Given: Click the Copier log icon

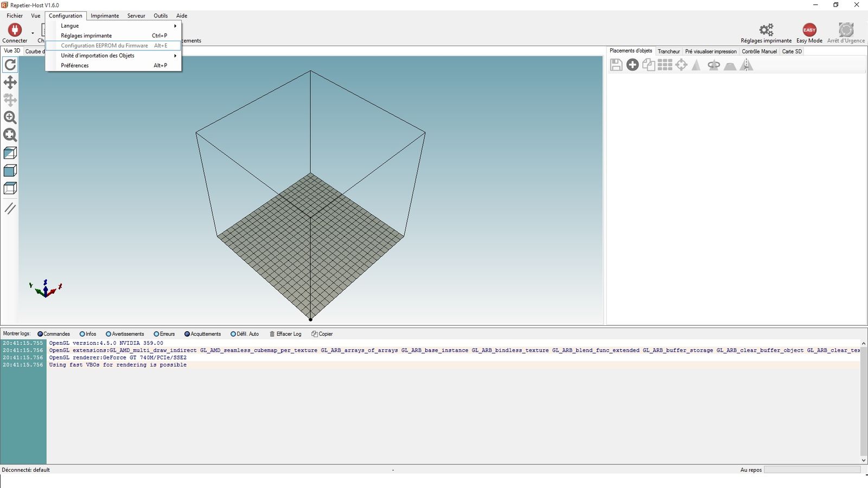Looking at the screenshot, I should [x=314, y=334].
